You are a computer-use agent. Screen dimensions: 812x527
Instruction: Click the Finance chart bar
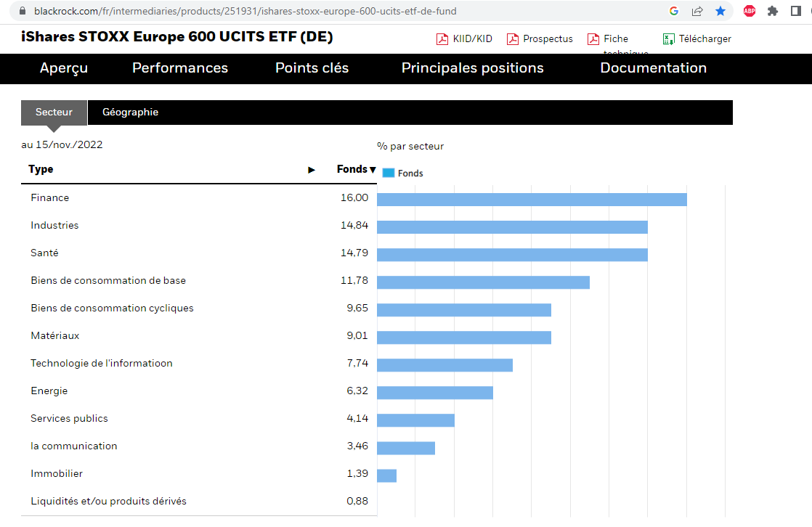[532, 200]
